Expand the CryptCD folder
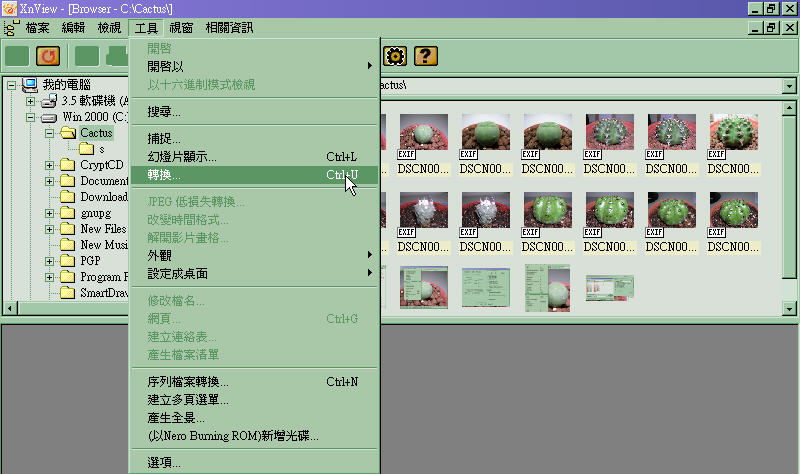Screen dimensions: 800x474 click(49, 165)
